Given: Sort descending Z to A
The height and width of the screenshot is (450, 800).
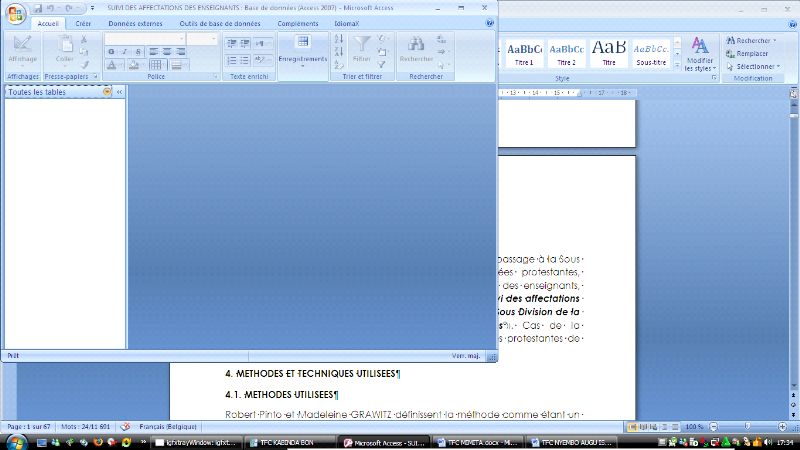Looking at the screenshot, I should 339,52.
